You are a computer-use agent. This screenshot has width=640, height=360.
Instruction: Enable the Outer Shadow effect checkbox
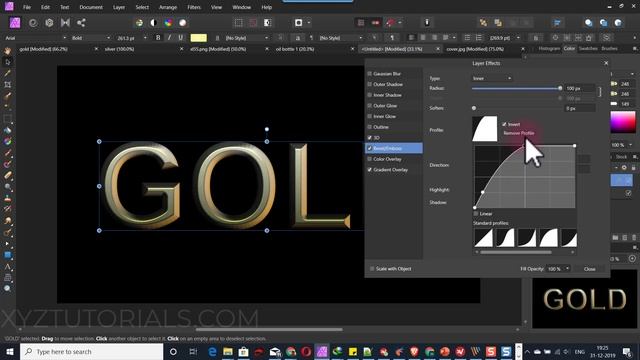pyautogui.click(x=369, y=84)
